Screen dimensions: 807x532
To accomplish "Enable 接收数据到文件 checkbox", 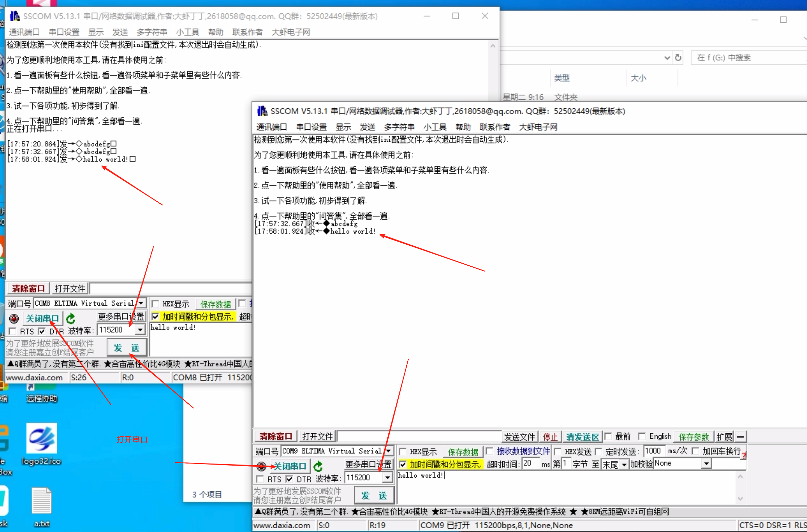I will (x=490, y=451).
